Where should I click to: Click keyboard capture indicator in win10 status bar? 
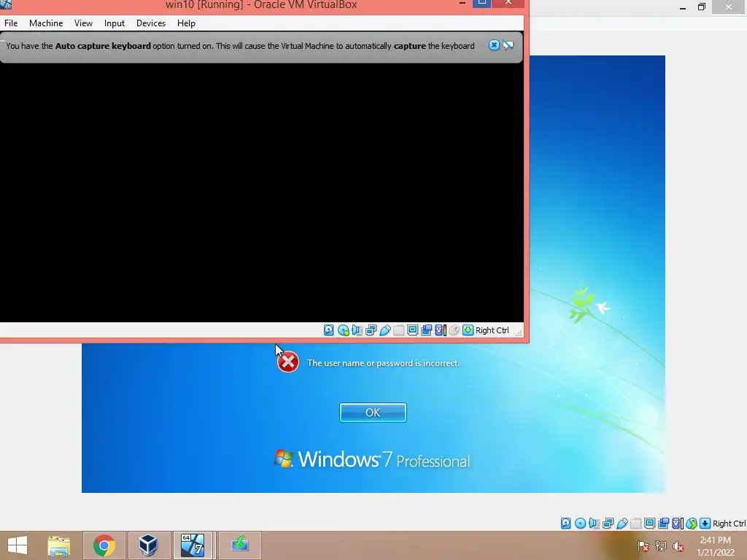pos(468,330)
